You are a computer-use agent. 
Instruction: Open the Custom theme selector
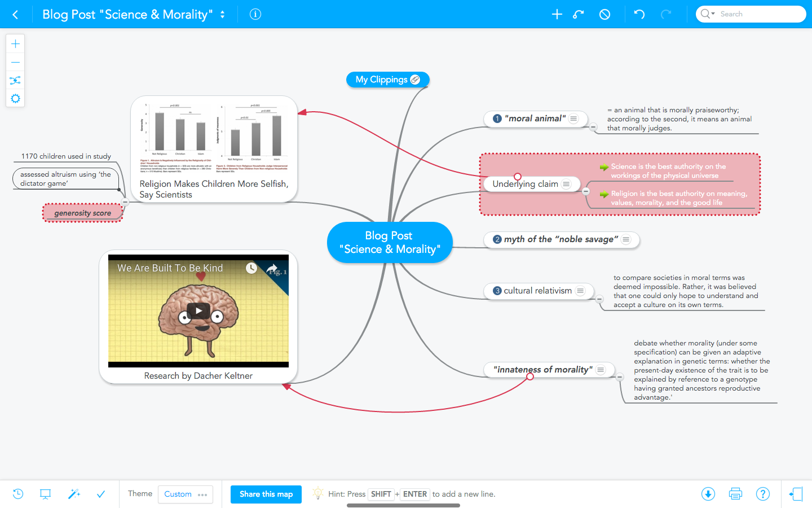click(186, 494)
